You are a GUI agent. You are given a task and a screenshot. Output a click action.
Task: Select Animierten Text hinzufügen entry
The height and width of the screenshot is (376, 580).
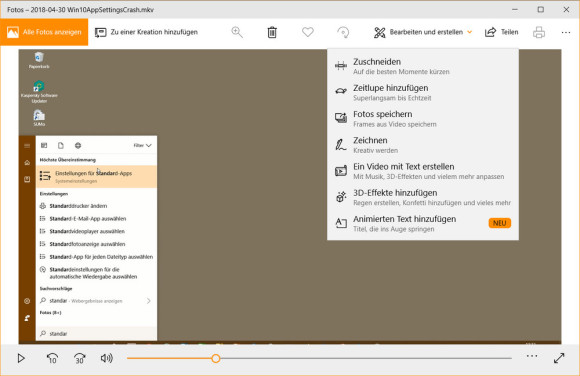coord(423,224)
